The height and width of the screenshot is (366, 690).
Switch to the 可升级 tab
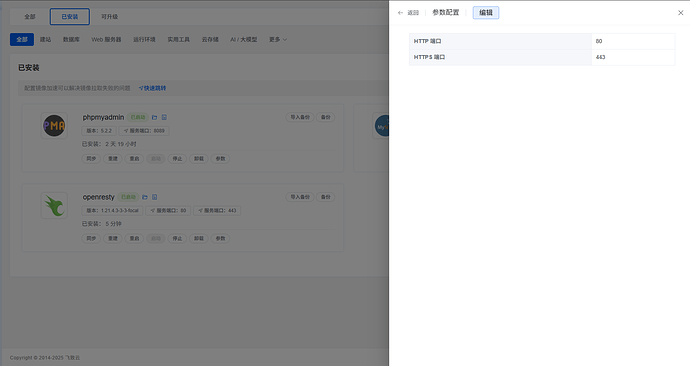click(x=109, y=17)
